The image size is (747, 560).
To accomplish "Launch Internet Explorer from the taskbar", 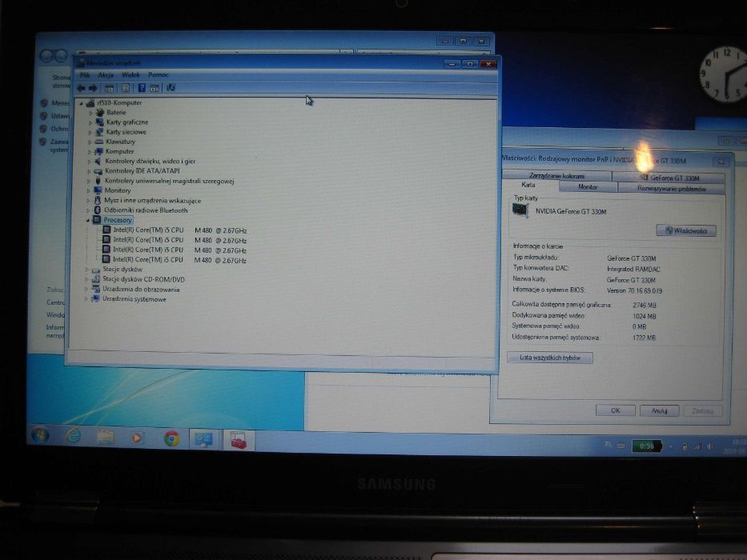I will pyautogui.click(x=74, y=436).
